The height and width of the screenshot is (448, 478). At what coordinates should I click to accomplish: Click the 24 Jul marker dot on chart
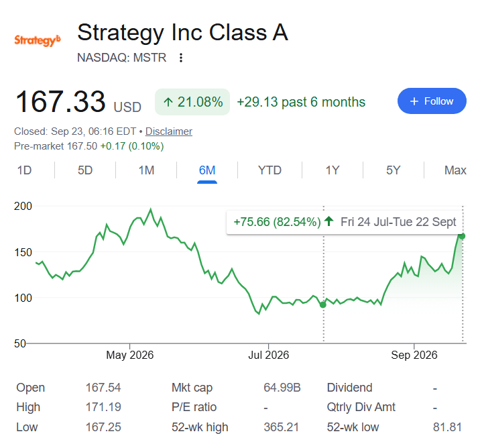pos(323,304)
